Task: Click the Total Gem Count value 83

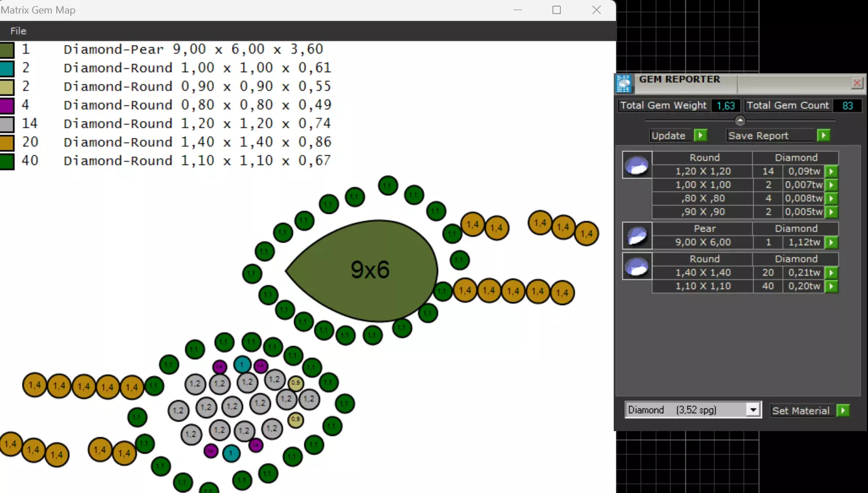Action: 847,106
